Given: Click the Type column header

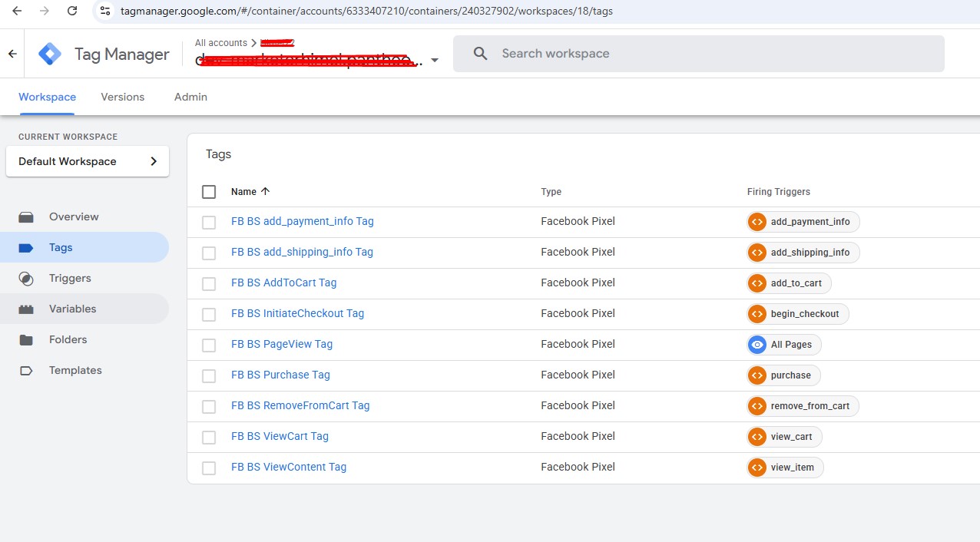Looking at the screenshot, I should click(x=551, y=192).
